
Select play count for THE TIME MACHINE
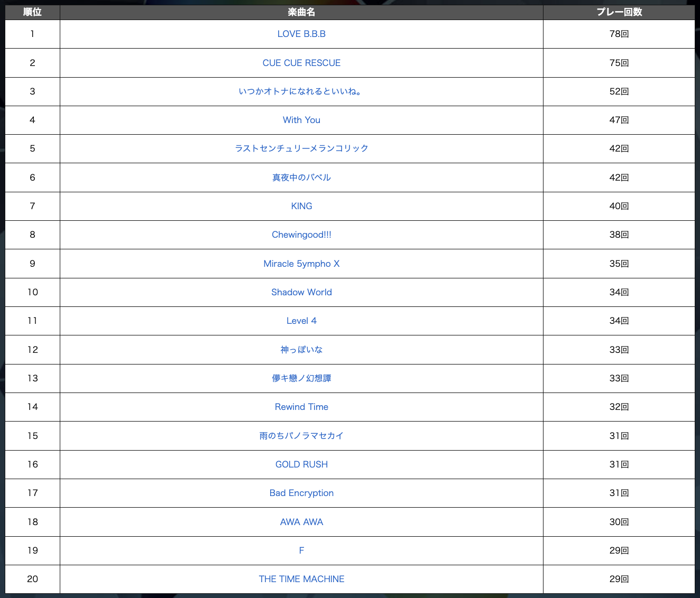[x=619, y=579]
